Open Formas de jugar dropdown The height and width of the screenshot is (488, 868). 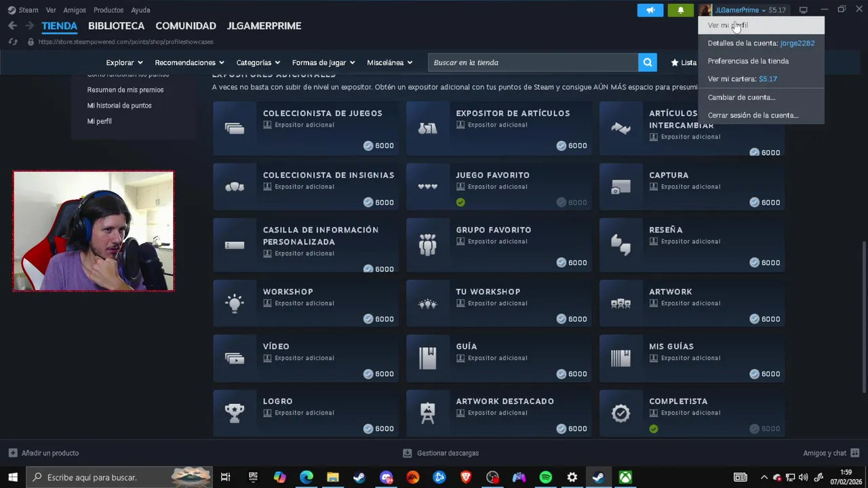coord(323,62)
